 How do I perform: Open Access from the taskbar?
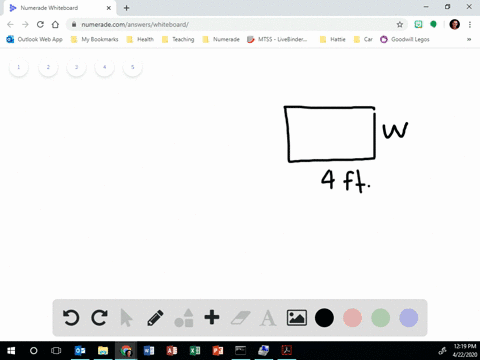172,351
